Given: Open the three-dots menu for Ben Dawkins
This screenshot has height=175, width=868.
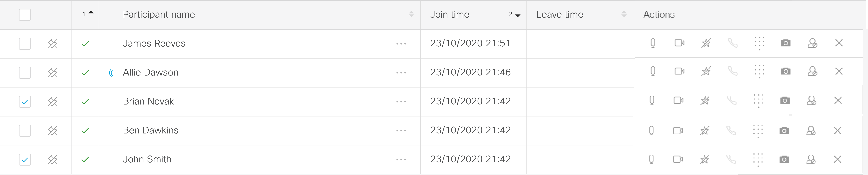Looking at the screenshot, I should (401, 131).
